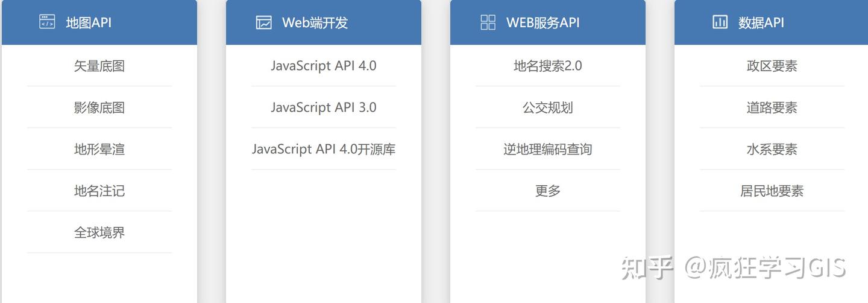868x303 pixels.
Task: Open JavaScript API 4.0开源库 link
Action: point(324,149)
